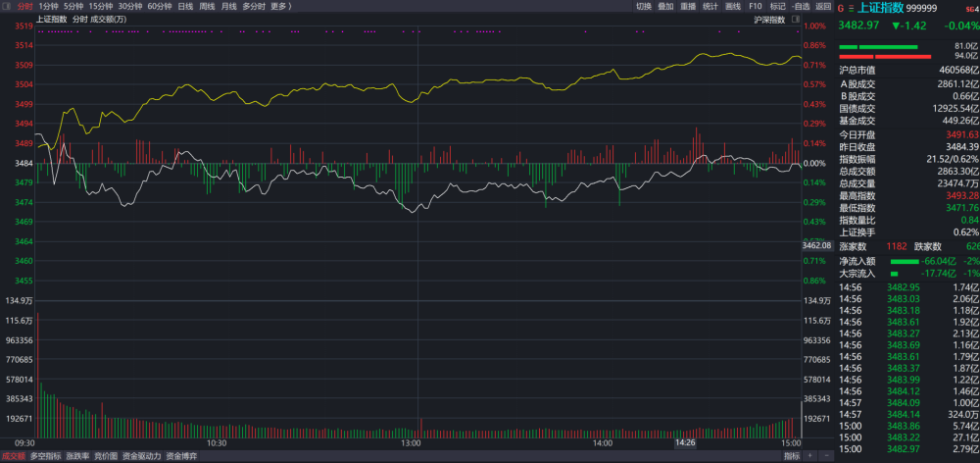Click the green 净流入额 bar
The height and width of the screenshot is (463, 980).
tap(905, 261)
